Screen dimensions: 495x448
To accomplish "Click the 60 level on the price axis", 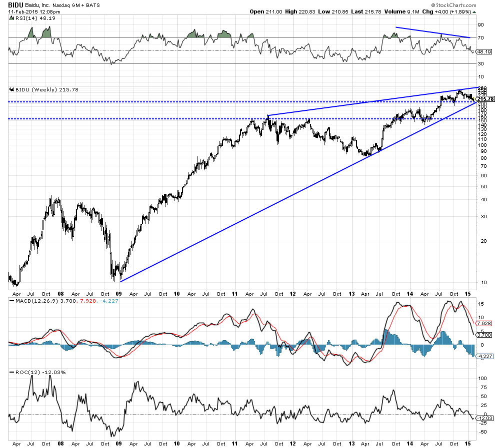I will pyautogui.click(x=483, y=176).
